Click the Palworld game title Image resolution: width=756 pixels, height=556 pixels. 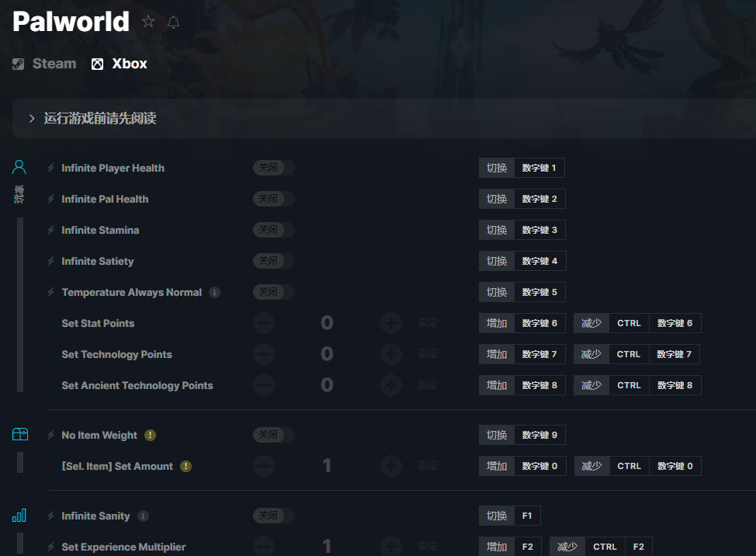[x=71, y=22]
